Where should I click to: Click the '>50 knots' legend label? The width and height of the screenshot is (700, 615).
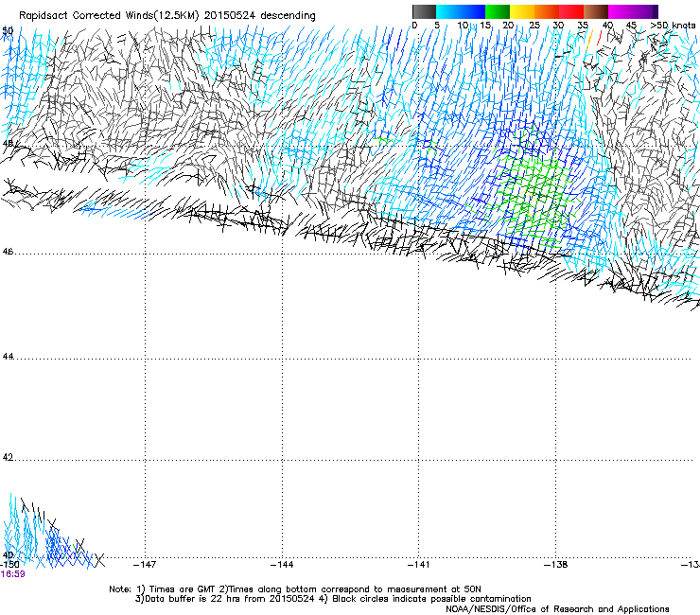673,26
